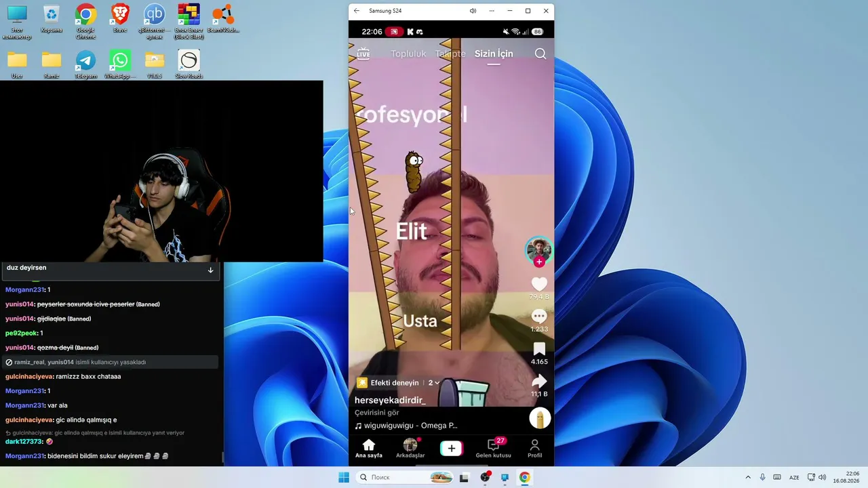This screenshot has height=488, width=868.
Task: Switch to the Topluluk feed tab
Action: coord(408,54)
